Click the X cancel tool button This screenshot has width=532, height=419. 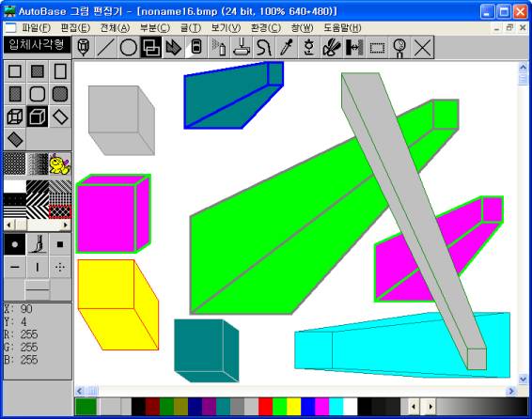(x=422, y=47)
